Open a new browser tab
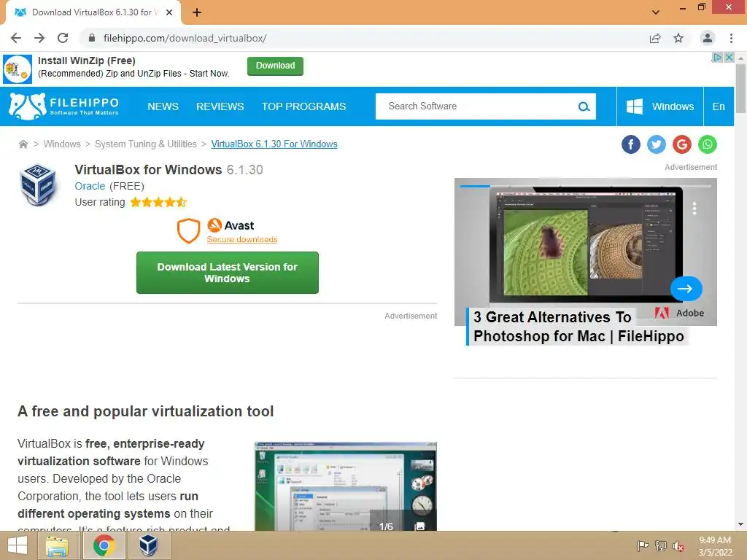747x560 pixels. tap(197, 12)
